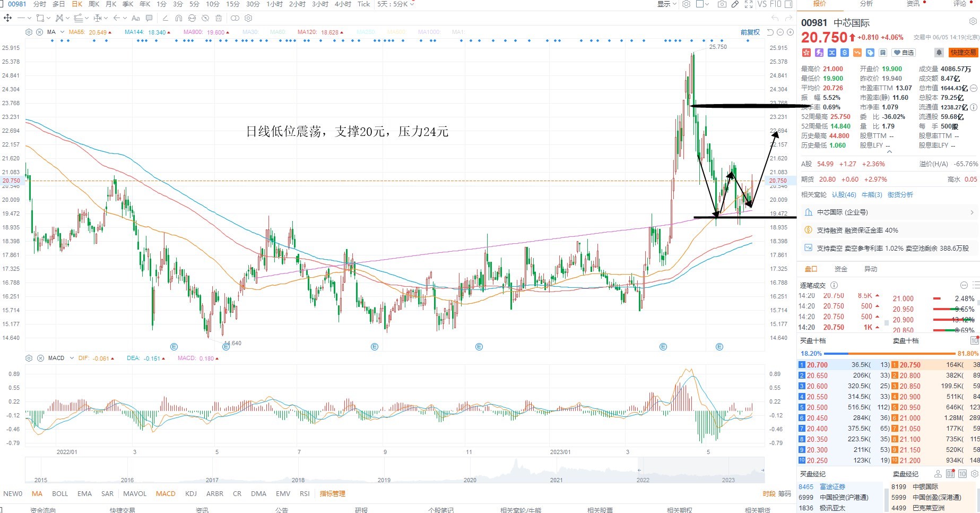Toggle RSI indicator at bottom

(305, 493)
